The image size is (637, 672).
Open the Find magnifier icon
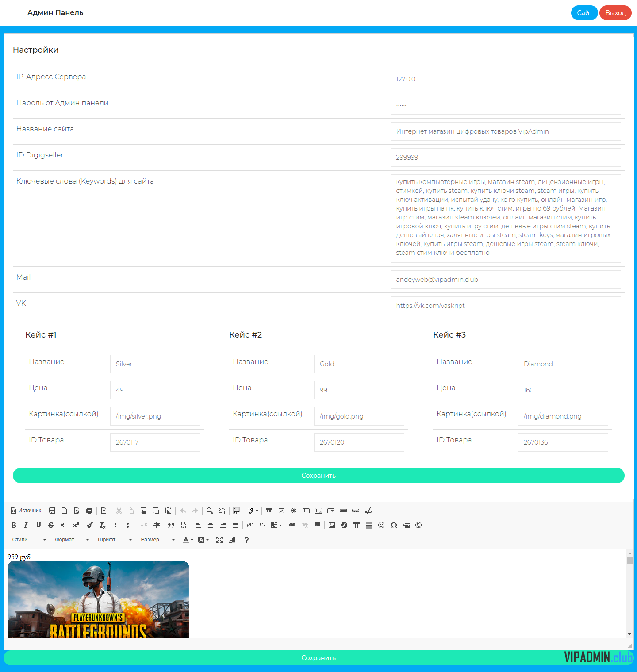click(210, 511)
